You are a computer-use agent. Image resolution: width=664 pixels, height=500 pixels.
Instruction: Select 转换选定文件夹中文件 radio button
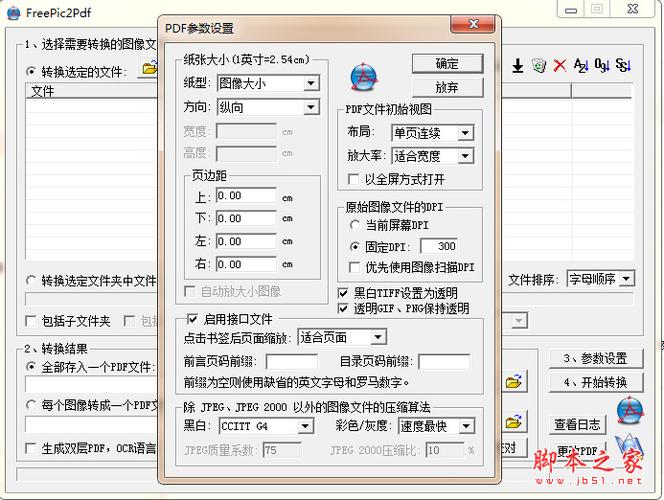pos(30,280)
